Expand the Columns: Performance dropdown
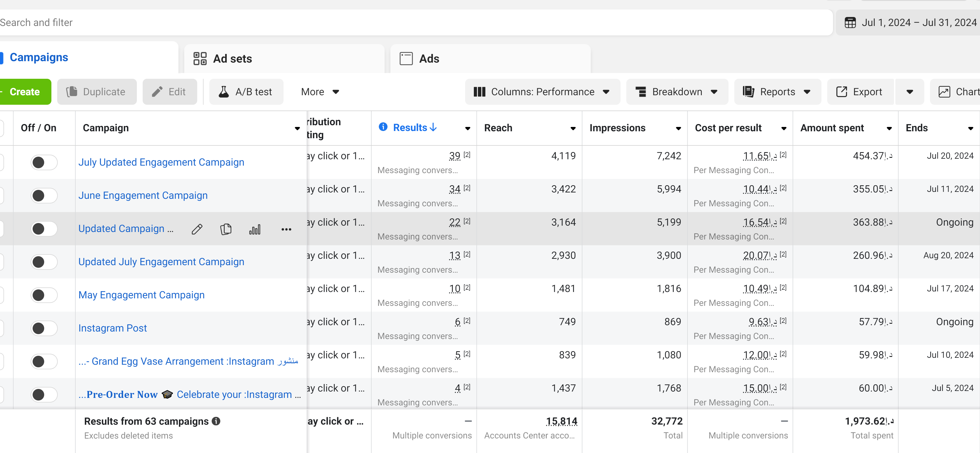980x453 pixels. pyautogui.click(x=542, y=92)
